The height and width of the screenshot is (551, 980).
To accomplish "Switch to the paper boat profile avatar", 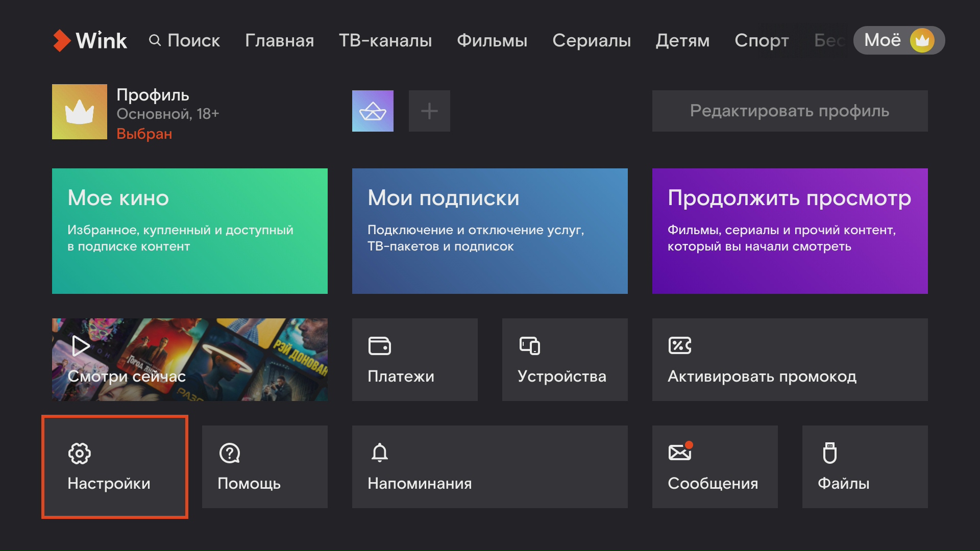I will pos(373,111).
